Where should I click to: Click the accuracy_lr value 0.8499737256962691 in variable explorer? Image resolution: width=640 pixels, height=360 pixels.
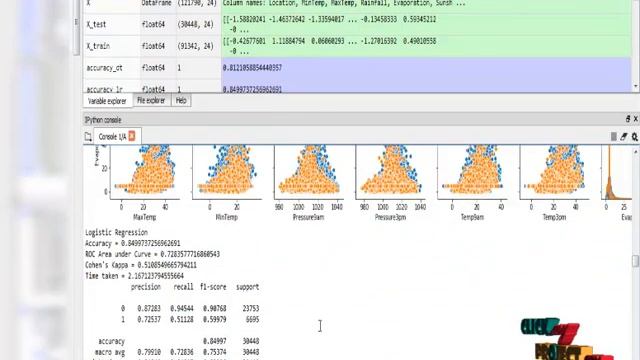[x=252, y=89]
